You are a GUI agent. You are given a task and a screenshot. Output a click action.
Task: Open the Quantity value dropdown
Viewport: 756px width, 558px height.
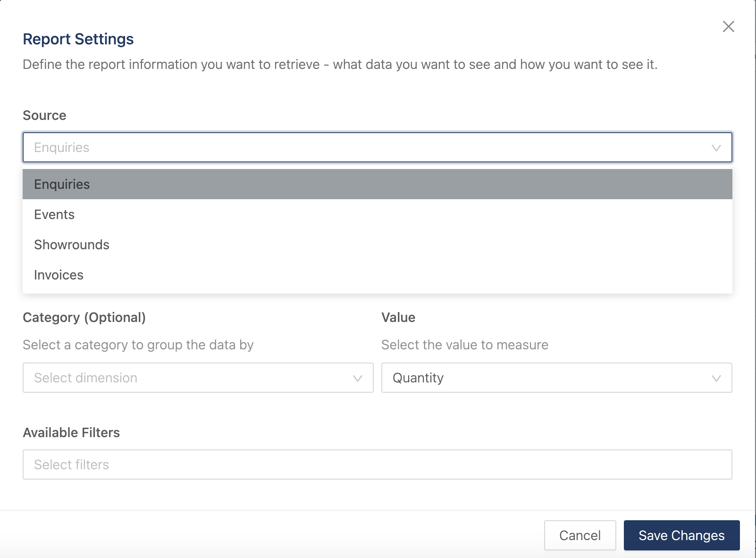(557, 378)
